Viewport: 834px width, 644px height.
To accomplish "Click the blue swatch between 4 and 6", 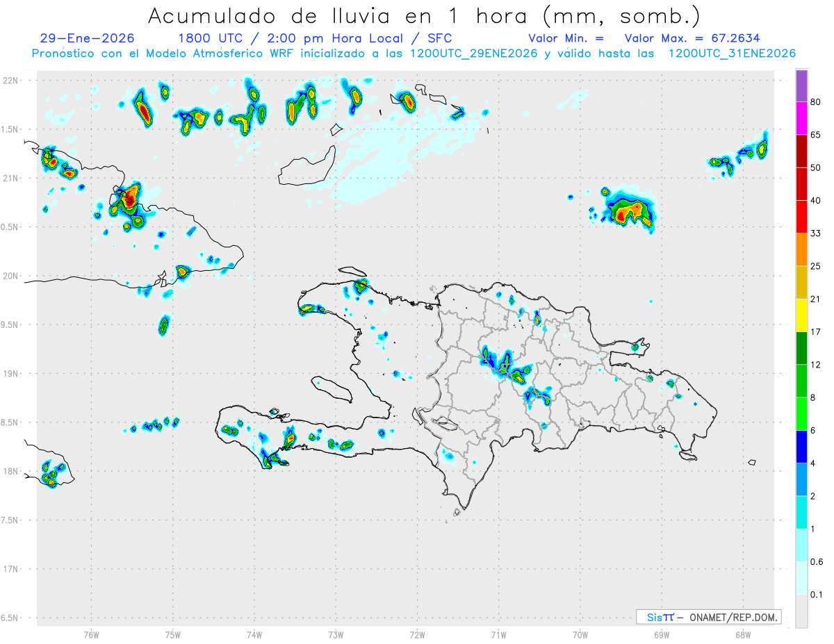I will 801,446.
